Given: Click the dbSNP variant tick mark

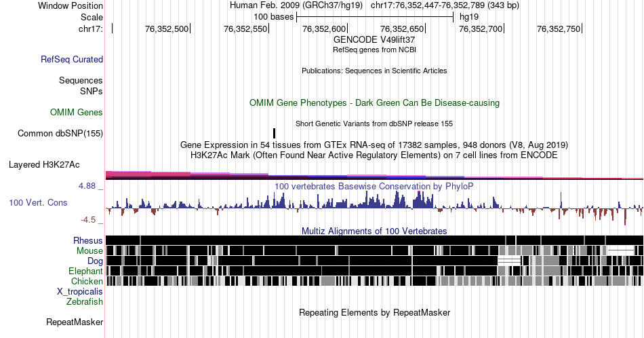Looking at the screenshot, I should point(275,133).
